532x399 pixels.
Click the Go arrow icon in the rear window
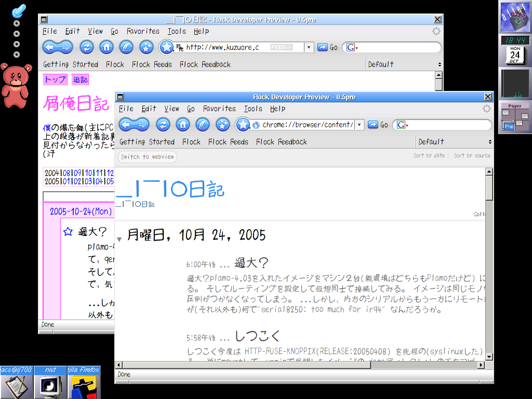pos(322,47)
